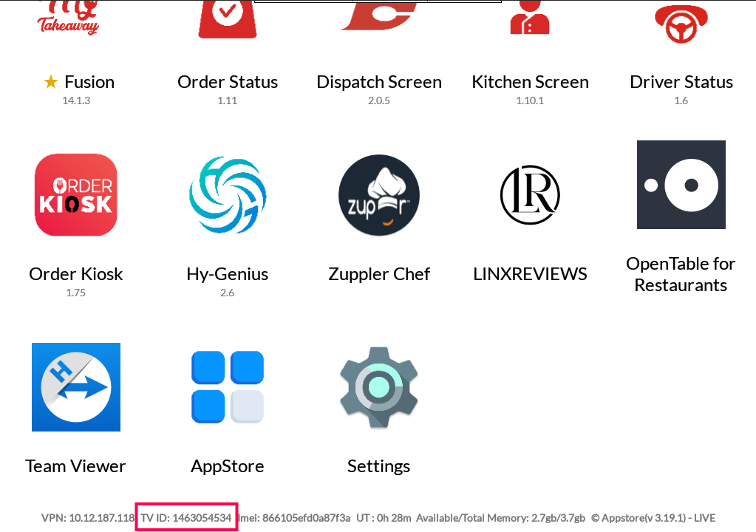The height and width of the screenshot is (532, 756).
Task: Click Dispatch Screen version 2.0.5
Action: [379, 100]
